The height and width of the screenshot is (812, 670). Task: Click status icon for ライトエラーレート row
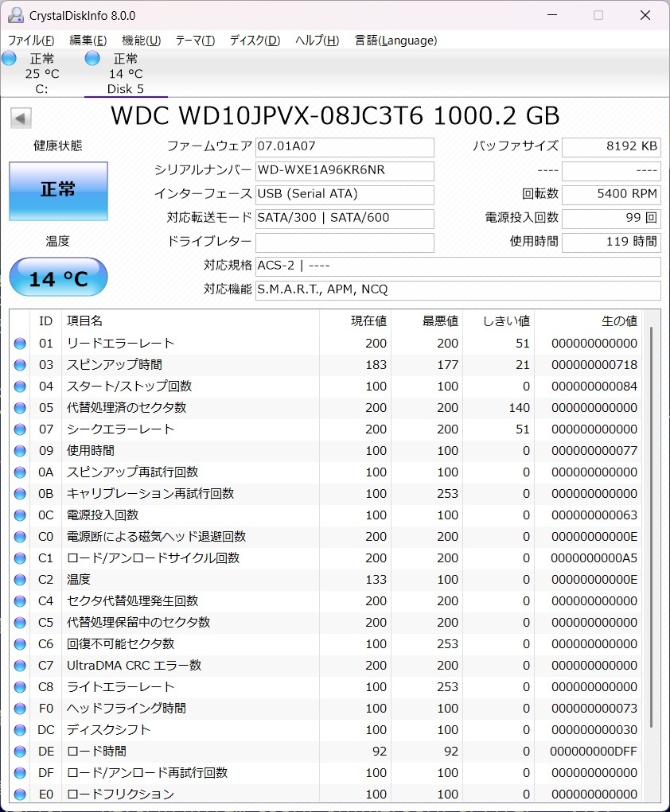click(x=20, y=687)
